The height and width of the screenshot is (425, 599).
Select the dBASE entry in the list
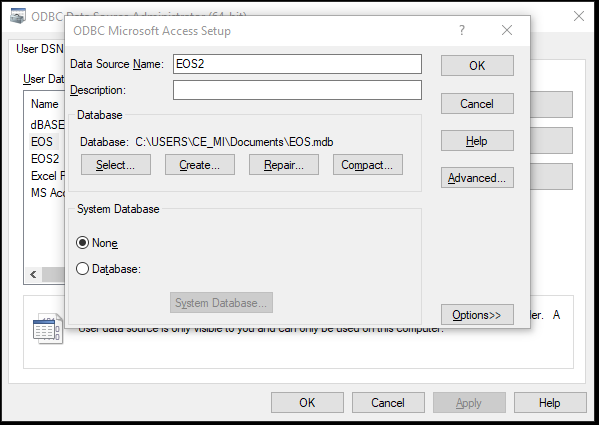[47, 124]
